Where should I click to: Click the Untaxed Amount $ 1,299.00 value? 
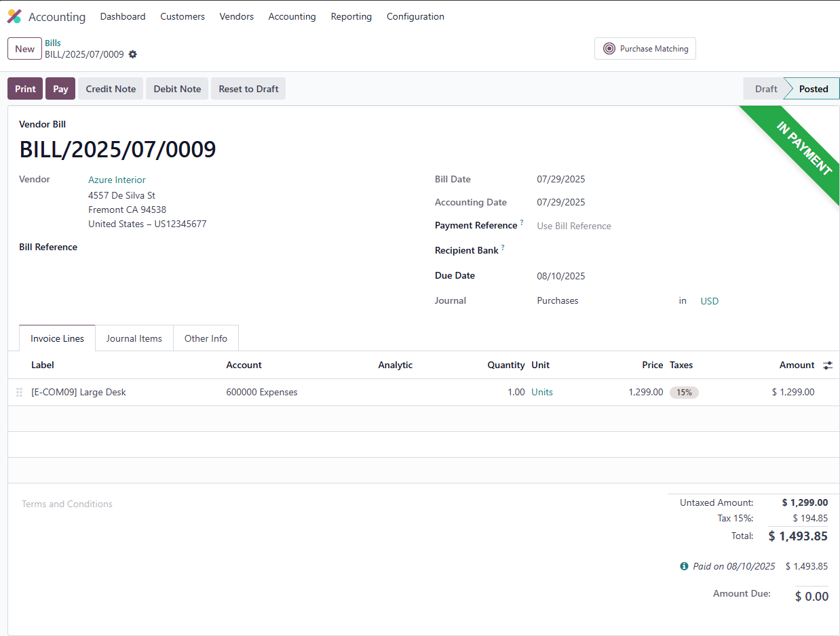coord(805,502)
